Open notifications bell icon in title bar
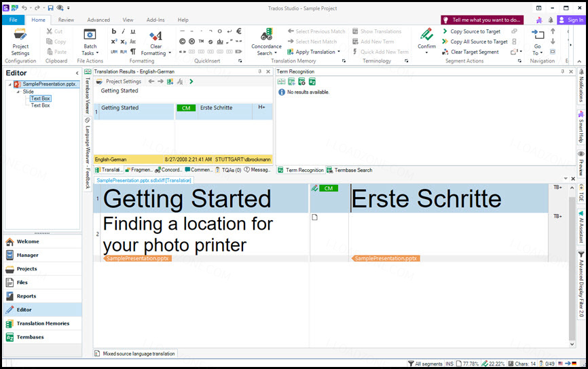 click(x=551, y=20)
